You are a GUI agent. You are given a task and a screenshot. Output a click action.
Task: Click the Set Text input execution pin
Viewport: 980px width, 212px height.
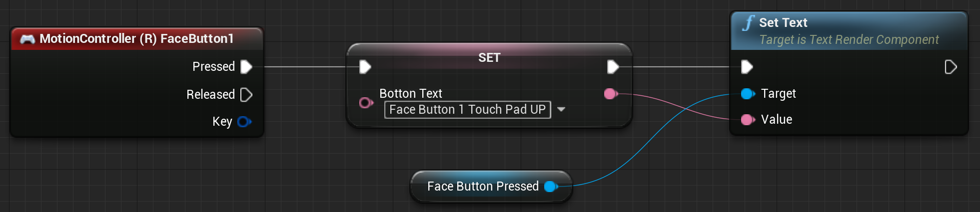point(747,67)
